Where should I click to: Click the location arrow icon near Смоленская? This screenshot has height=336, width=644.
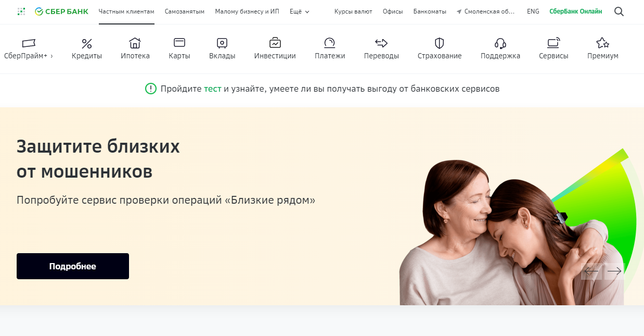(459, 11)
